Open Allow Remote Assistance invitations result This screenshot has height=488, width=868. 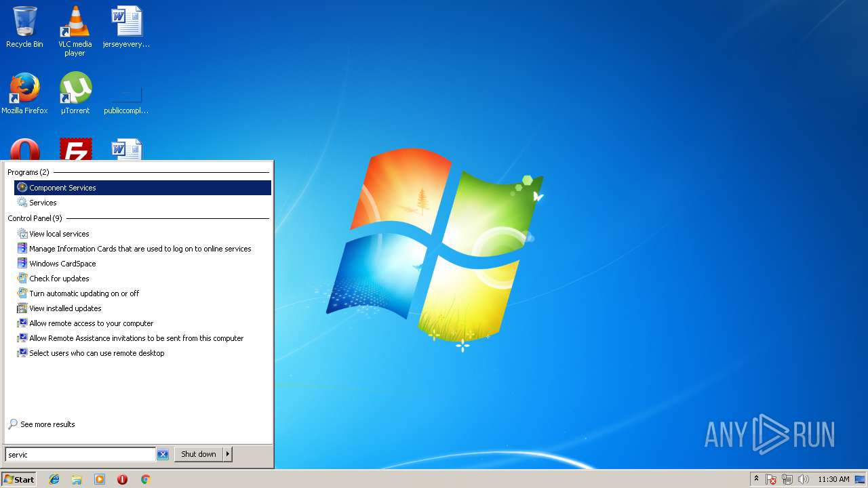pyautogui.click(x=142, y=338)
